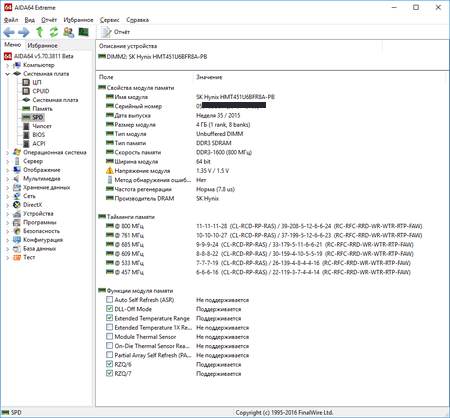Go forward with the blue right arrow
Viewport: 450px width, 418px height.
pyautogui.click(x=23, y=32)
